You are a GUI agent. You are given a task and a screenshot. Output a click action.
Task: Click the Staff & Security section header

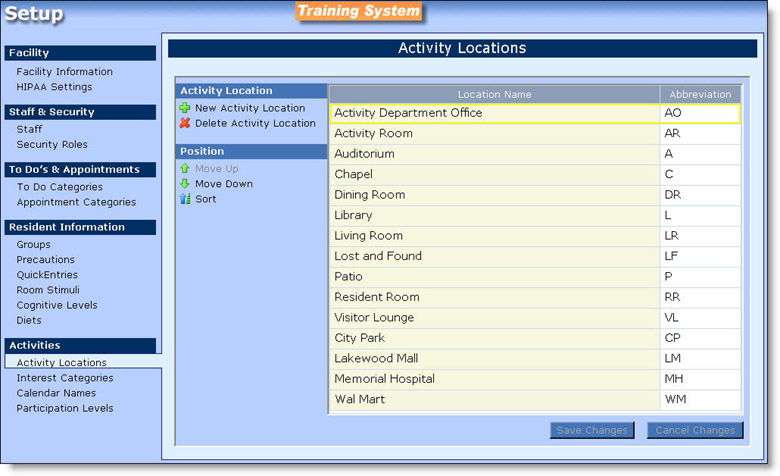click(x=80, y=112)
